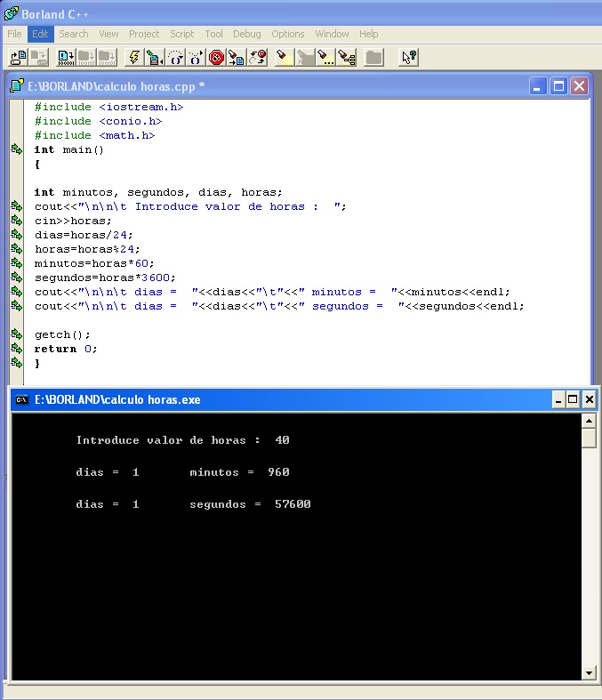
Task: Click the Browse symbols flashlight-tree icon
Action: pos(346,58)
